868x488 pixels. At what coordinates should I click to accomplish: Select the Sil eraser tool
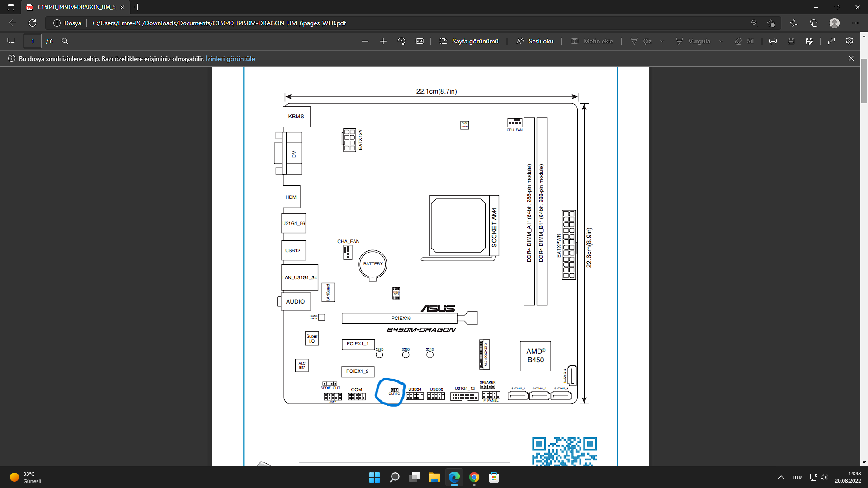744,41
